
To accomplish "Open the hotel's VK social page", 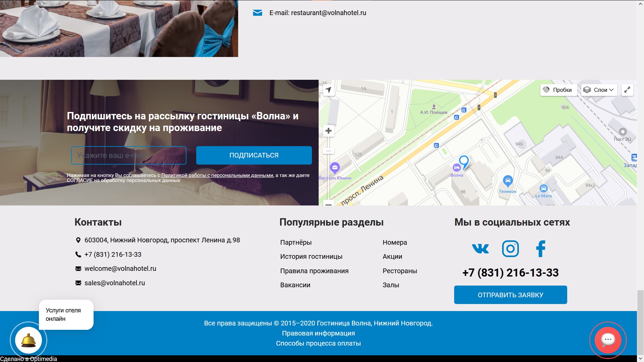I will (x=480, y=248).
